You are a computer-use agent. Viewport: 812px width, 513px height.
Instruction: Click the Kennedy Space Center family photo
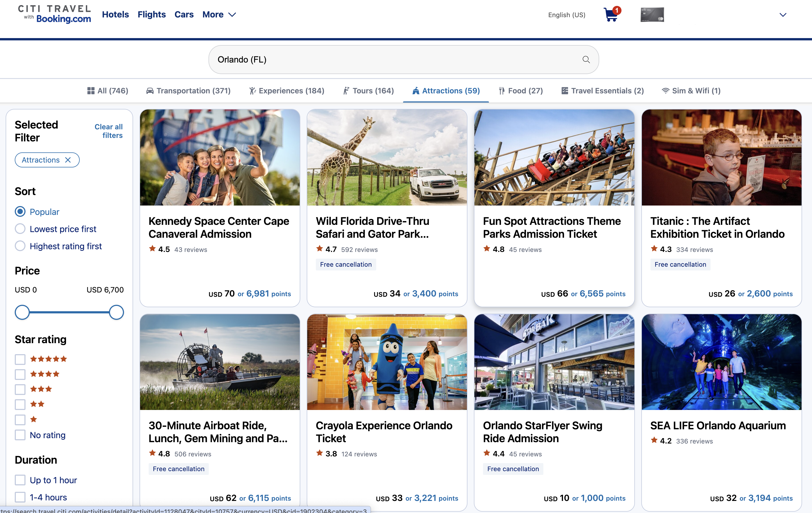tap(220, 157)
